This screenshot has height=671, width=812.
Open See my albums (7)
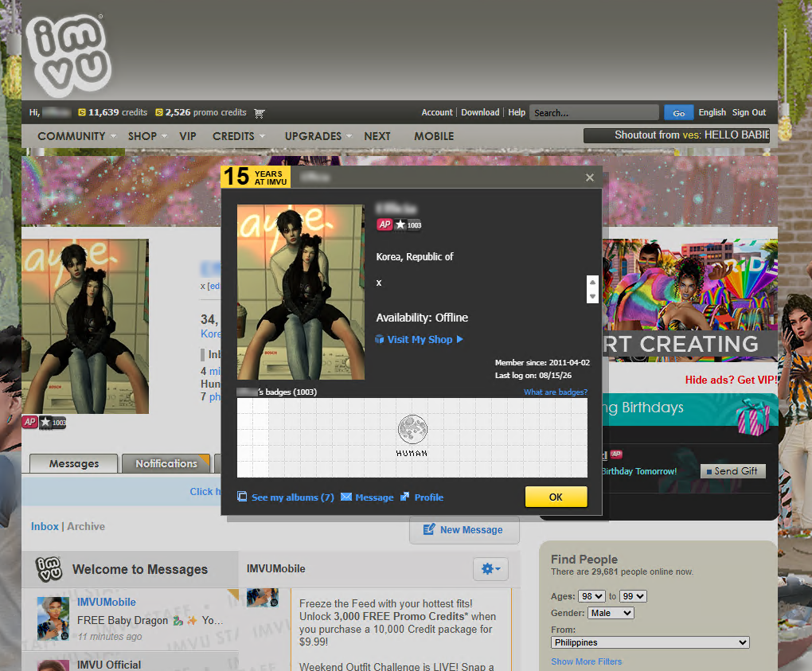point(293,497)
